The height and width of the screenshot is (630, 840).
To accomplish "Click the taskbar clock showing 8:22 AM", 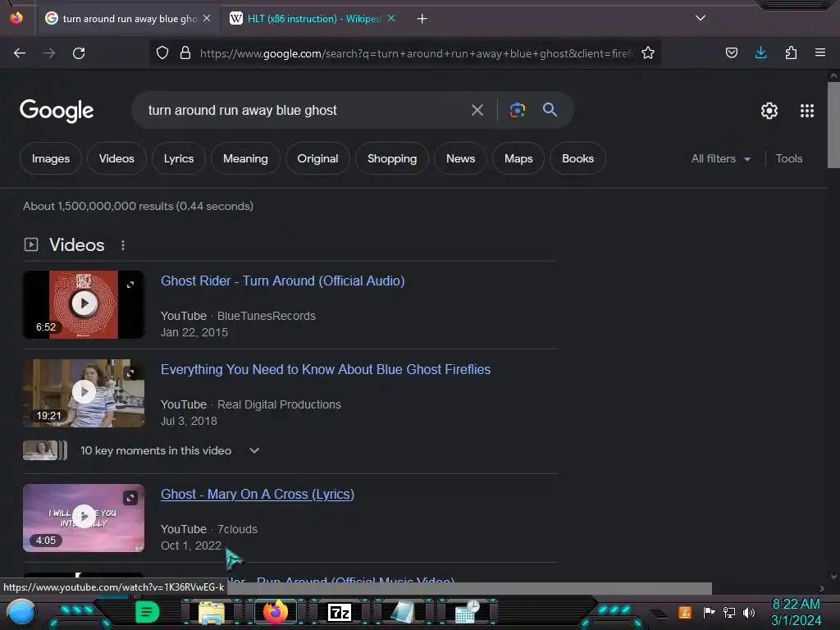I will click(796, 612).
